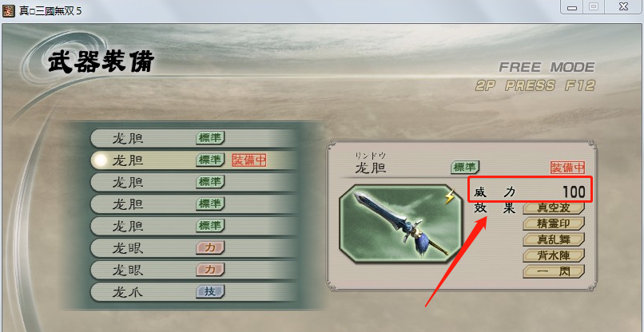The height and width of the screenshot is (332, 644).
Task: Click the 真空波 effect button
Action: (554, 208)
